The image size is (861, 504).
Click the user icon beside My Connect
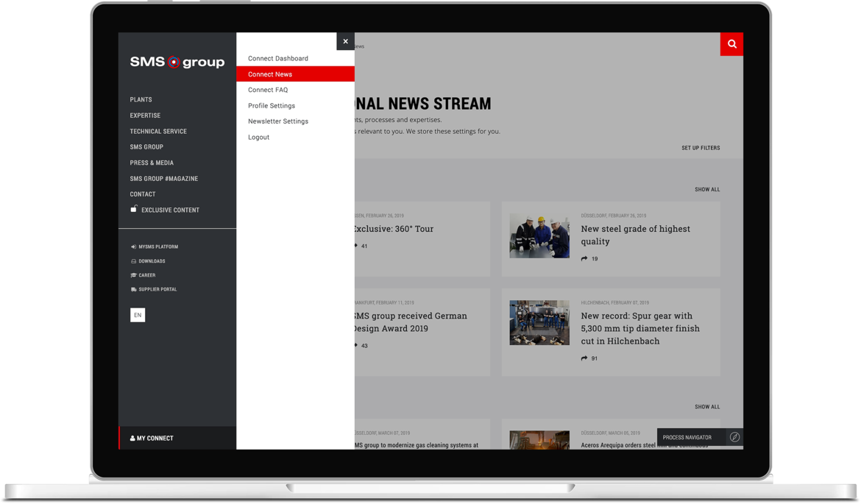132,438
